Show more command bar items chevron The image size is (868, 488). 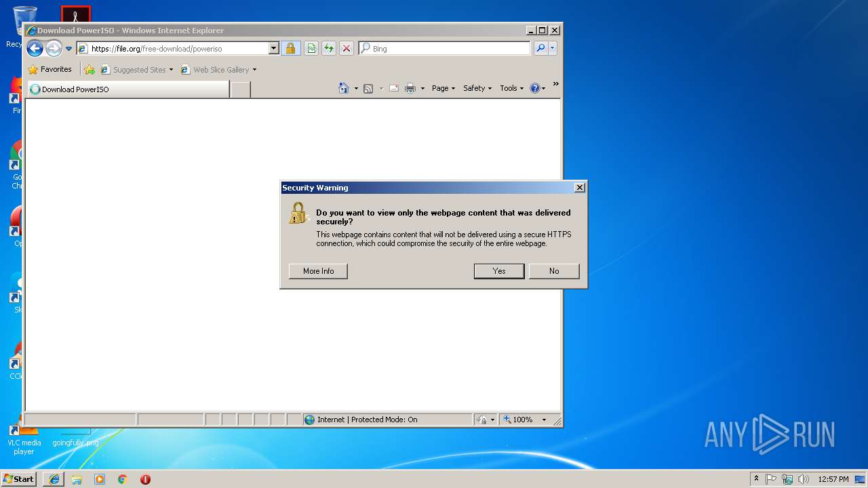pyautogui.click(x=555, y=84)
